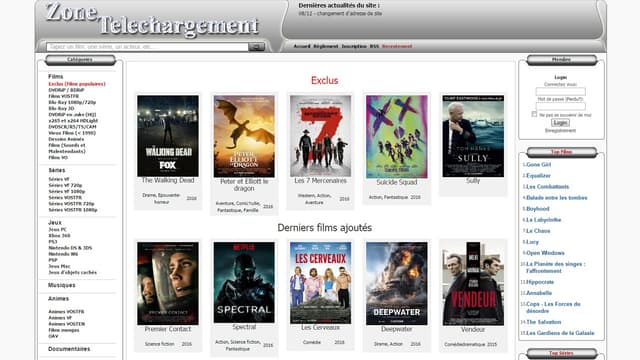Open the Spectral Netflix poster
Viewport: 640px width, 360px height.
tap(244, 282)
